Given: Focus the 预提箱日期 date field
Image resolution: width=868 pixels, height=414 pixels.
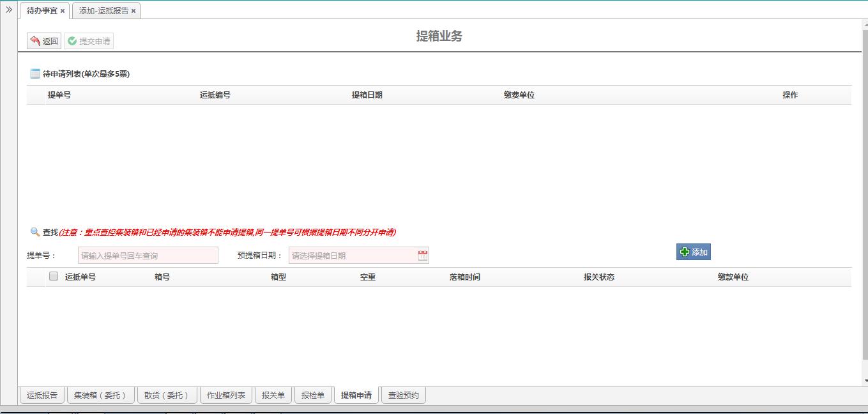Looking at the screenshot, I should 351,256.
